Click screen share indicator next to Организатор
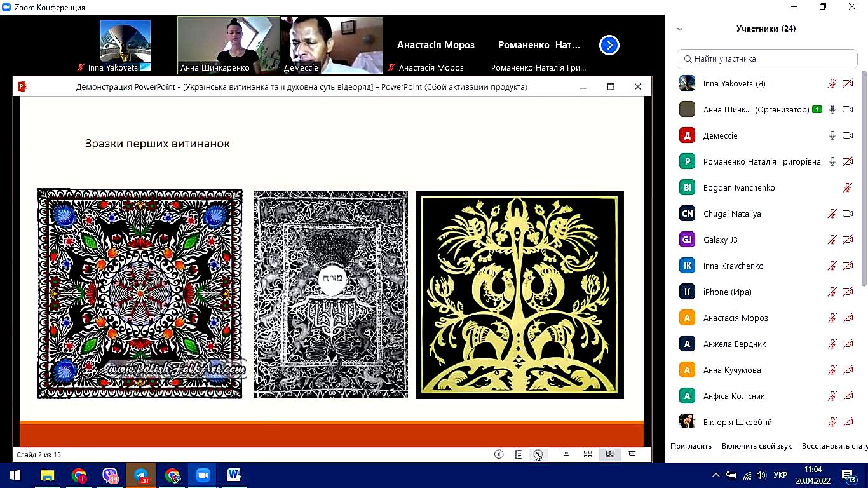868x488 pixels. pos(817,109)
